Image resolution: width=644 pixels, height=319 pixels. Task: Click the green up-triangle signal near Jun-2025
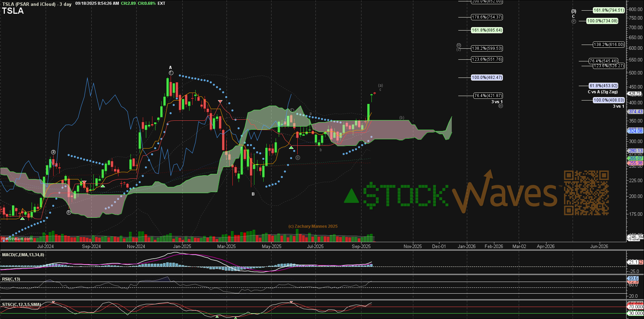click(x=291, y=147)
